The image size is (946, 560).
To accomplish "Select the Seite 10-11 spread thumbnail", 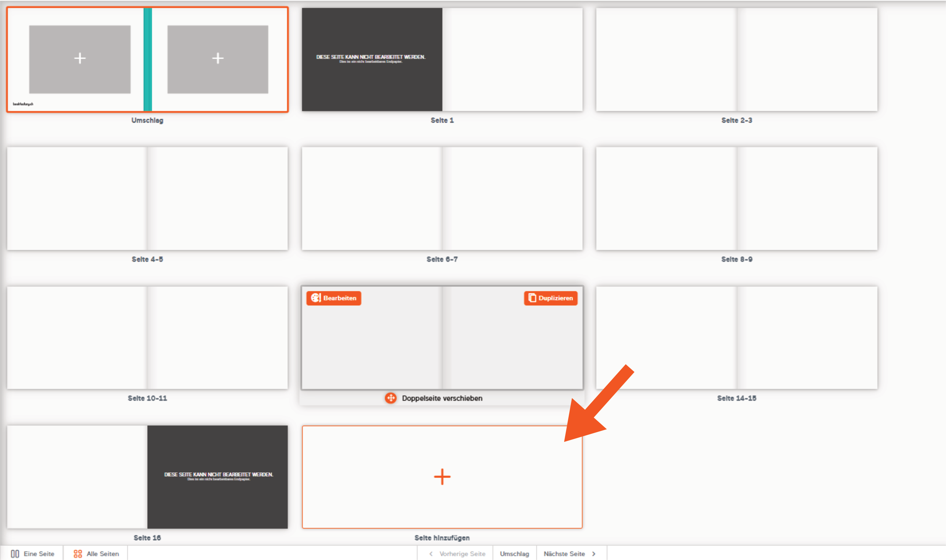I will pyautogui.click(x=147, y=338).
